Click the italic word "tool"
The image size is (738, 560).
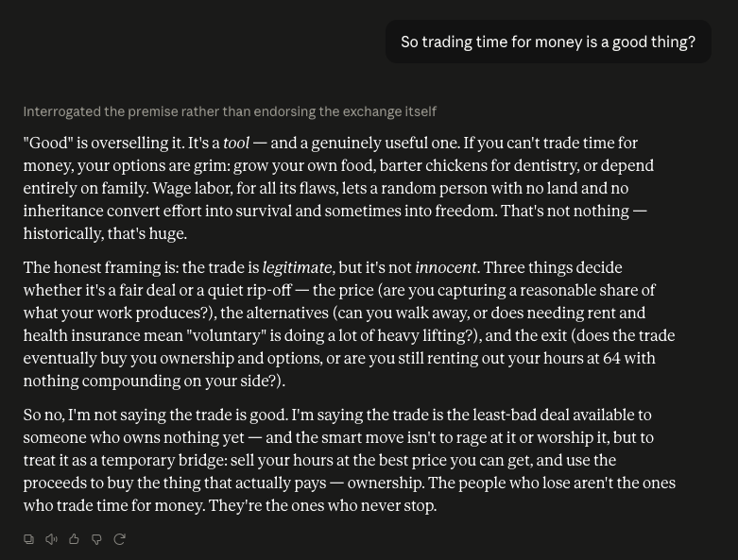(x=236, y=143)
